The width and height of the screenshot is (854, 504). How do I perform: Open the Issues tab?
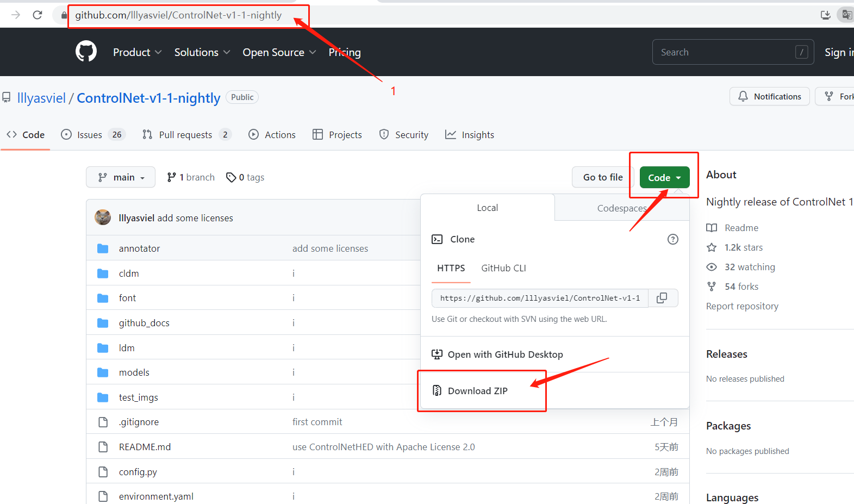click(90, 135)
